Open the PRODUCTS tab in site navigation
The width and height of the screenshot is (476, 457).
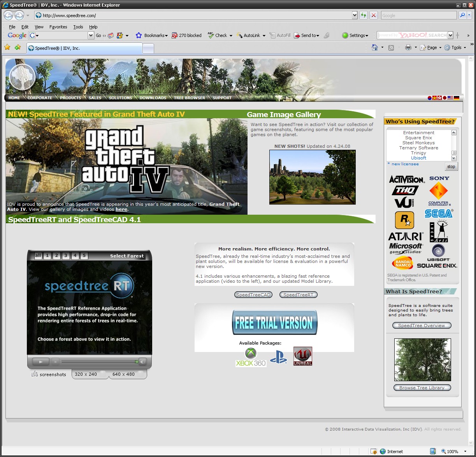[x=70, y=98]
